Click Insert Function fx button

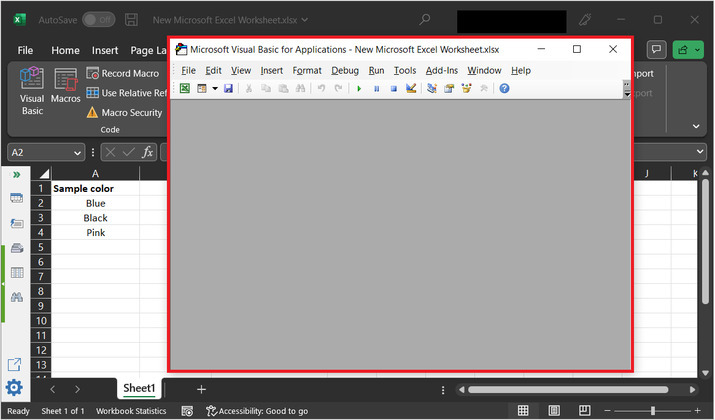click(x=147, y=152)
